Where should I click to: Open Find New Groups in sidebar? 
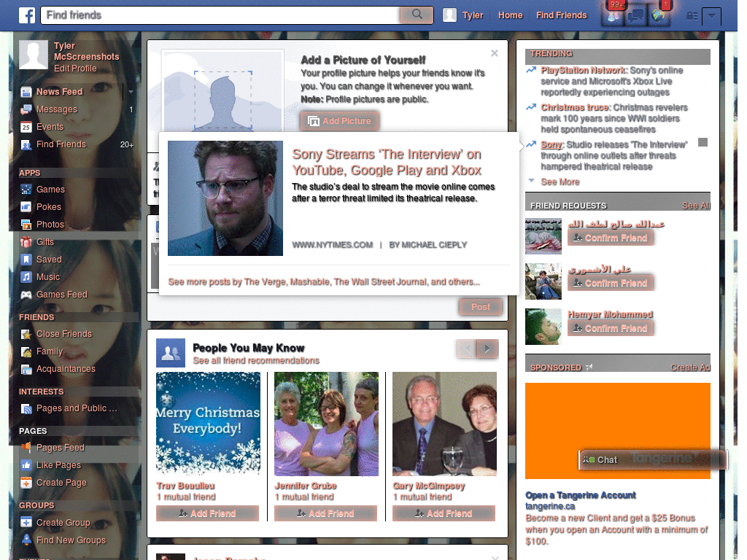(71, 540)
